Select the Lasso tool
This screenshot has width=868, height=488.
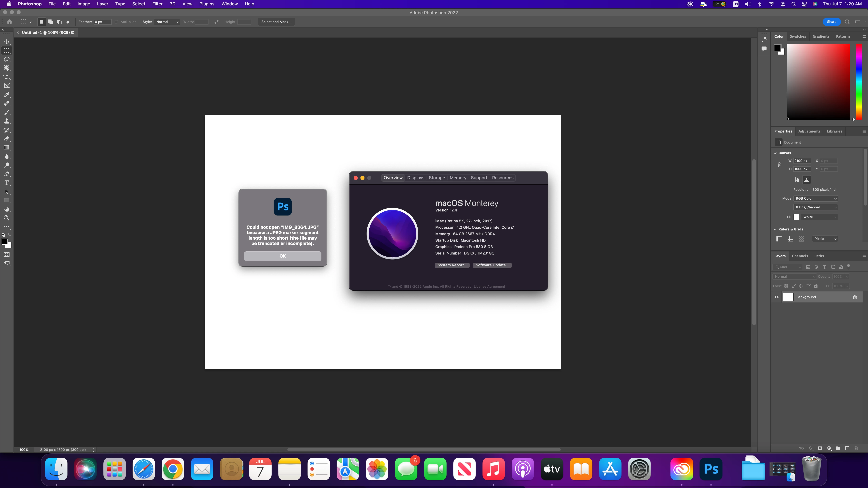7,59
